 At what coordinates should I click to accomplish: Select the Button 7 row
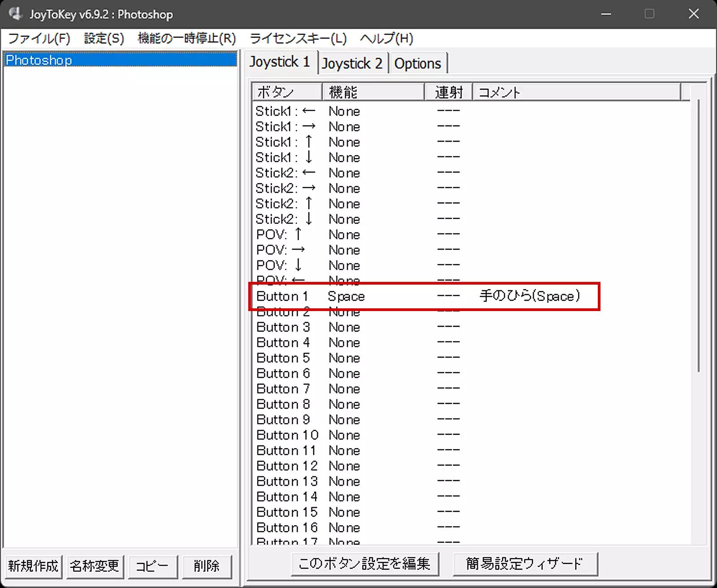(471, 389)
